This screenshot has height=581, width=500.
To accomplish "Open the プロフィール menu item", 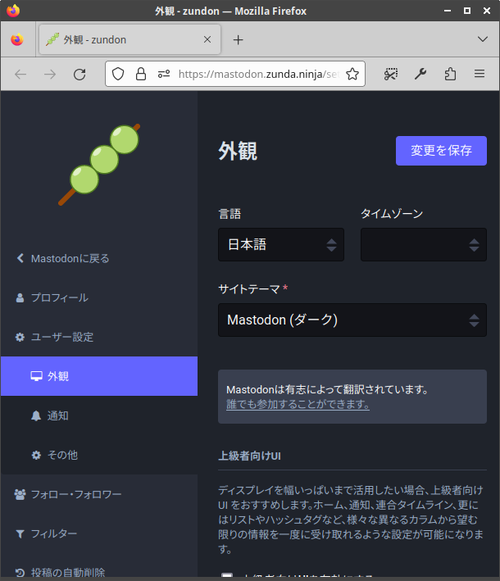I will 99,298.
